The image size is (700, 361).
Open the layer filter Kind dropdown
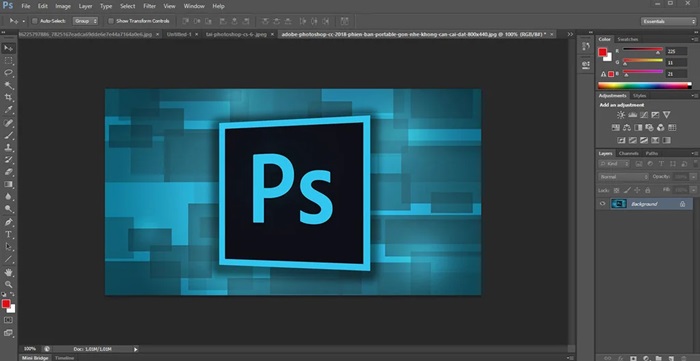(614, 164)
